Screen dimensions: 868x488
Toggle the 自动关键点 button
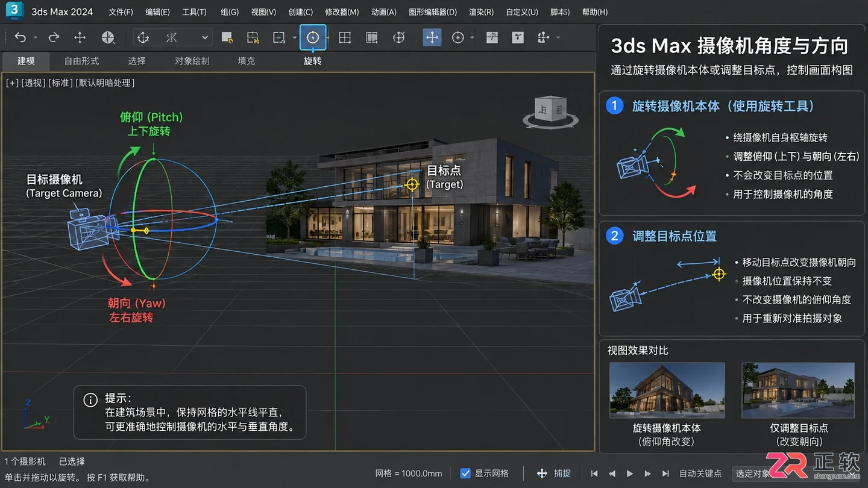tap(700, 474)
